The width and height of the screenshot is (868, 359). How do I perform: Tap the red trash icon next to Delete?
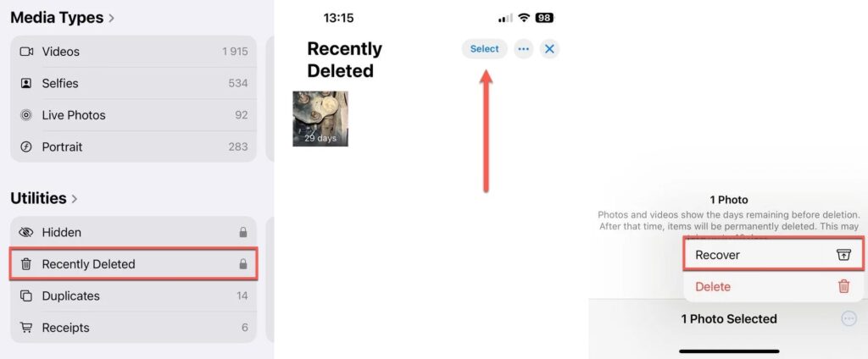click(x=843, y=286)
